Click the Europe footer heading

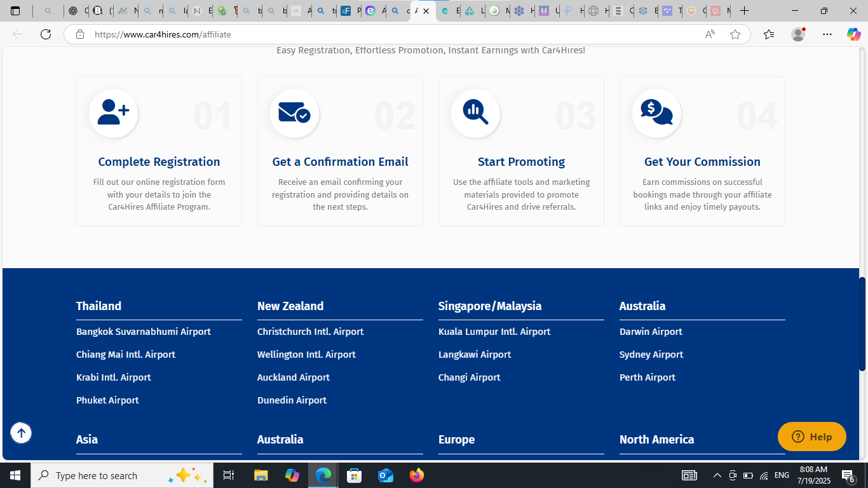[456, 440]
